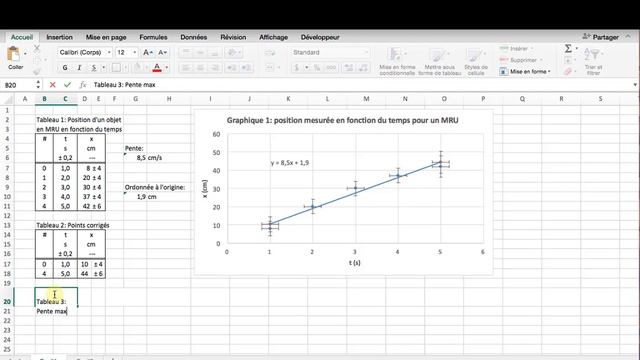This screenshot has height=360, width=640.
Task: Select the chart title Graphique 1
Action: [x=342, y=120]
